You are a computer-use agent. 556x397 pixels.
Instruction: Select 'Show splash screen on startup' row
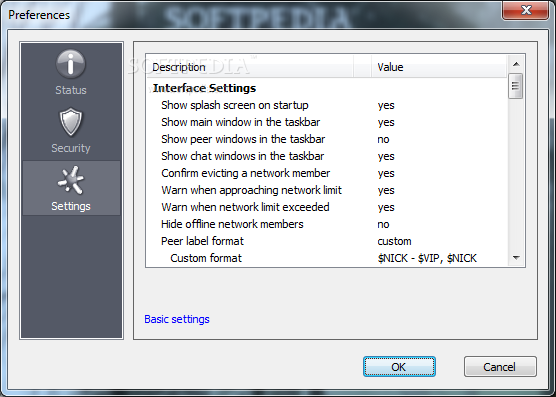pos(326,105)
